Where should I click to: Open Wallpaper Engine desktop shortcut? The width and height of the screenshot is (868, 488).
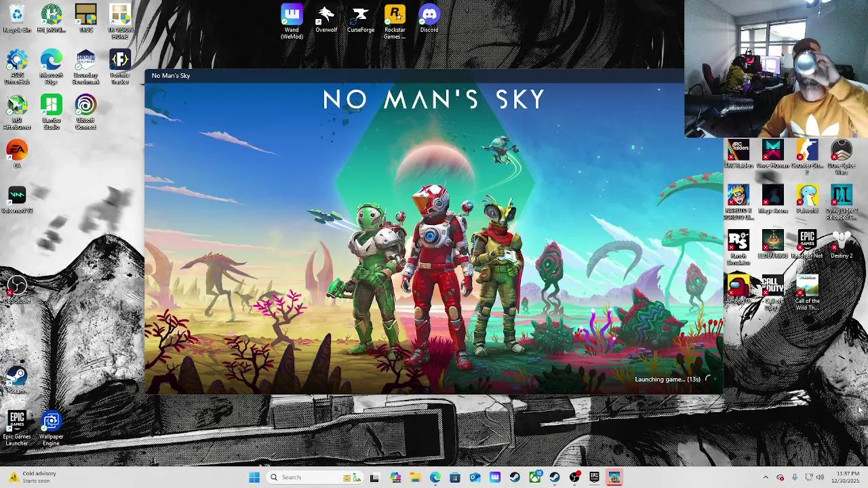52,428
